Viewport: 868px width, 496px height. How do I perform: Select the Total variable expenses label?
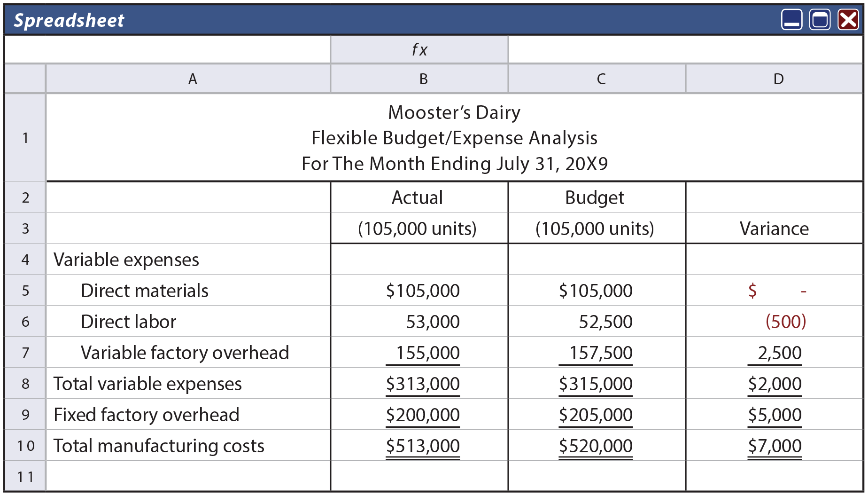pos(147,384)
